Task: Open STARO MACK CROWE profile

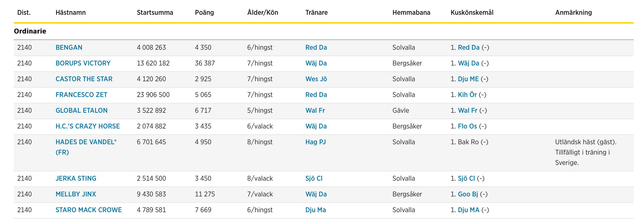Action: pyautogui.click(x=89, y=210)
